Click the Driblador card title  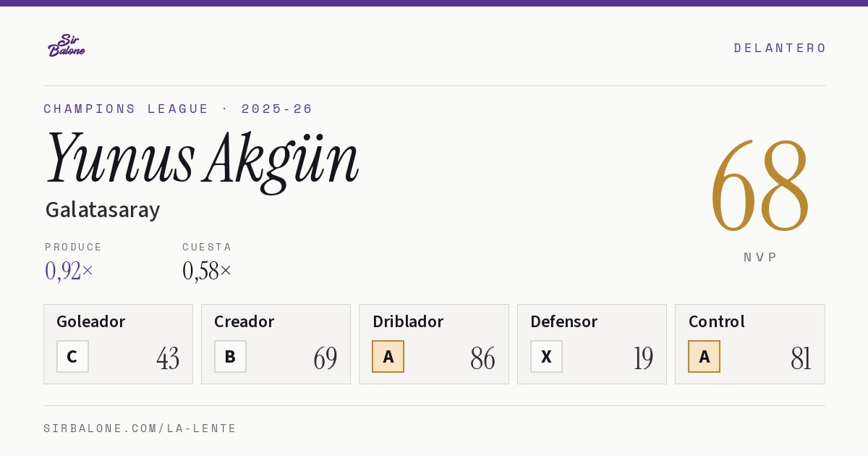pyautogui.click(x=408, y=321)
